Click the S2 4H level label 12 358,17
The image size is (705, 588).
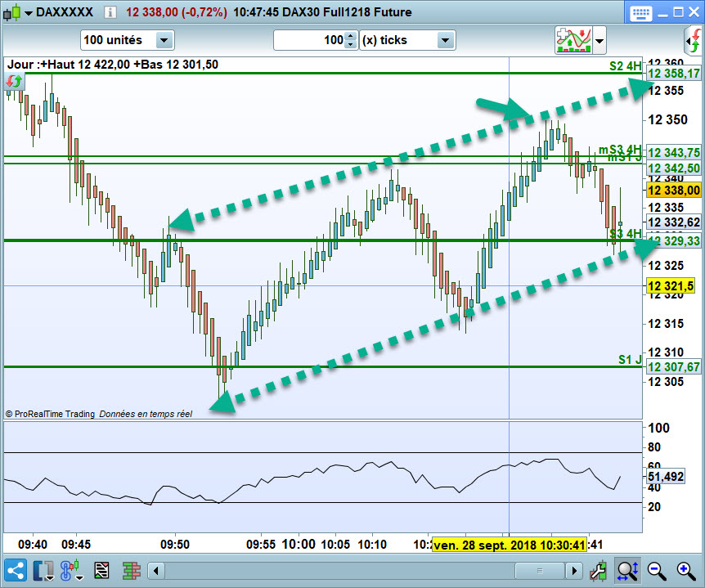(x=674, y=74)
